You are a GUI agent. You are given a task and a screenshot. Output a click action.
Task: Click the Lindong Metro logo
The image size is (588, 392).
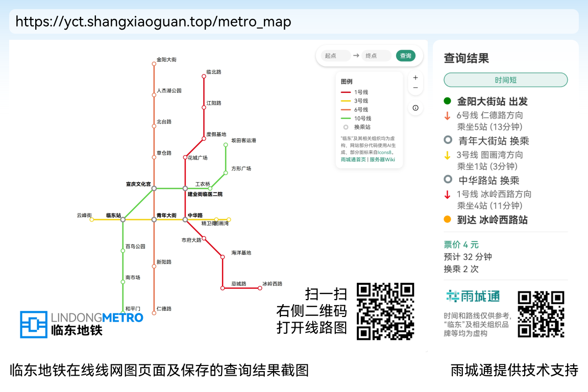(x=81, y=325)
